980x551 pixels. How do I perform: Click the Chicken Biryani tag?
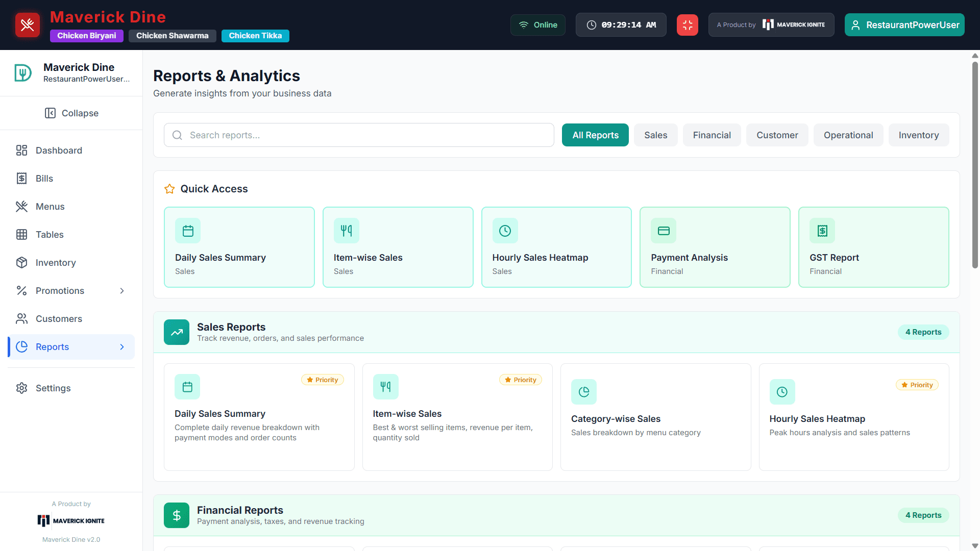pos(87,36)
